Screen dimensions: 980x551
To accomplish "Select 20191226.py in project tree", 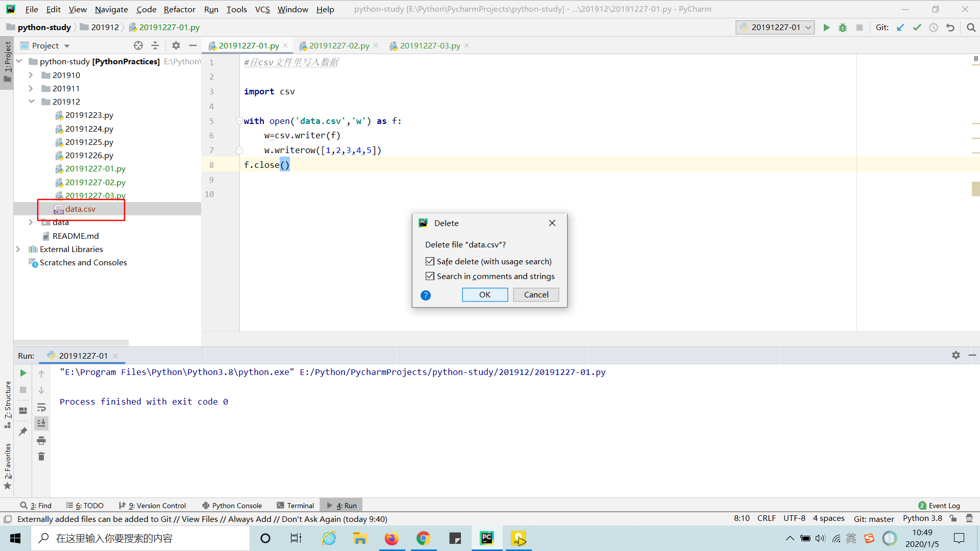I will coord(89,155).
